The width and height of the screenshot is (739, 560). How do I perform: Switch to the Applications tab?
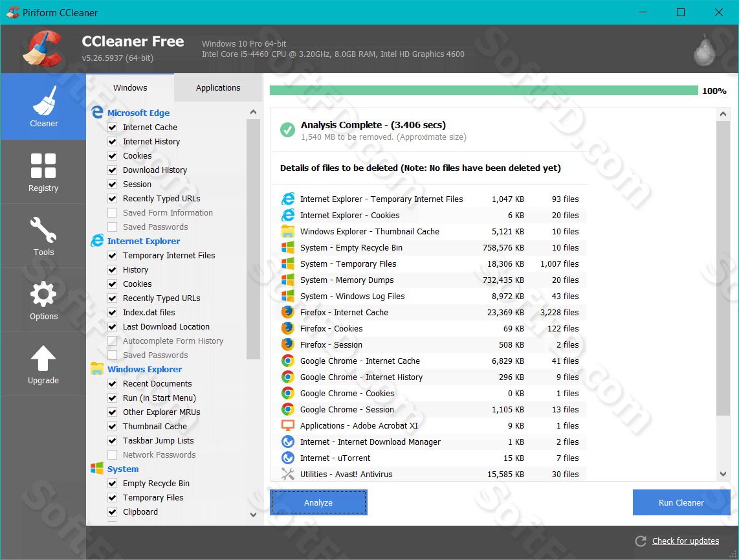[218, 87]
